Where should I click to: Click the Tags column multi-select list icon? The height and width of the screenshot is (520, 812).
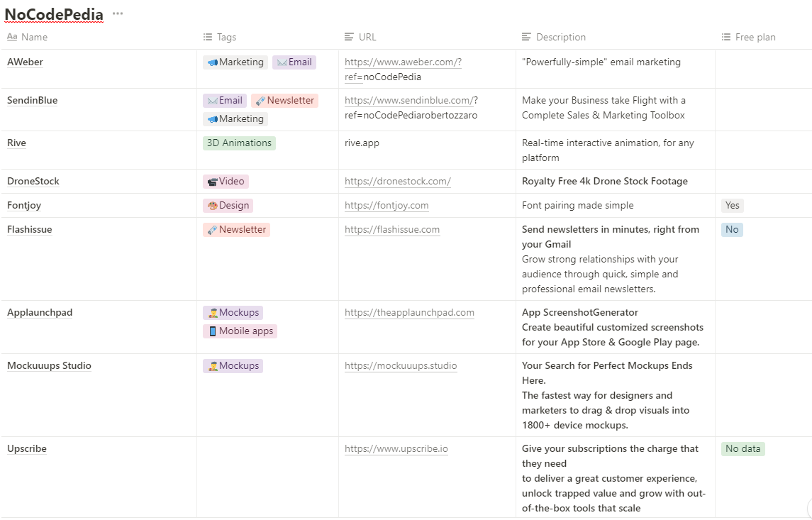[x=208, y=37]
